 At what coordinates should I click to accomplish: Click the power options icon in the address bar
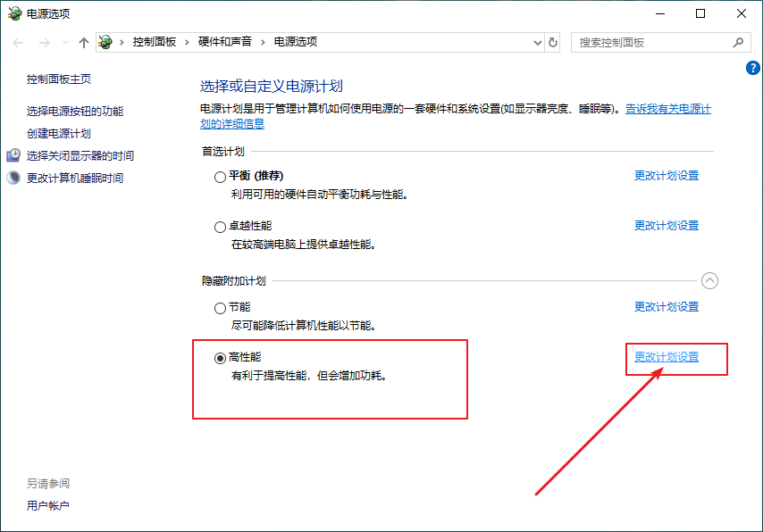click(105, 41)
